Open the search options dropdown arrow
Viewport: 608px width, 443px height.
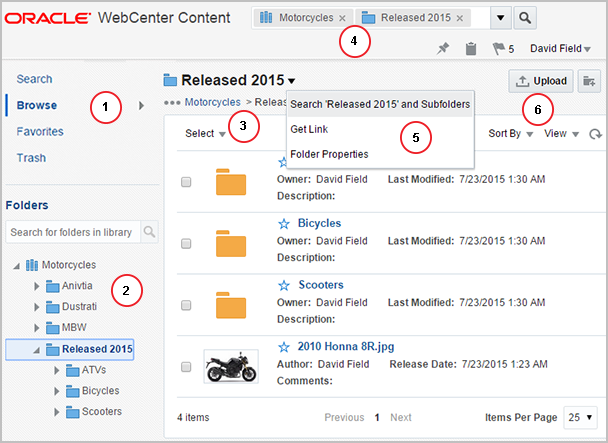pyautogui.click(x=501, y=18)
